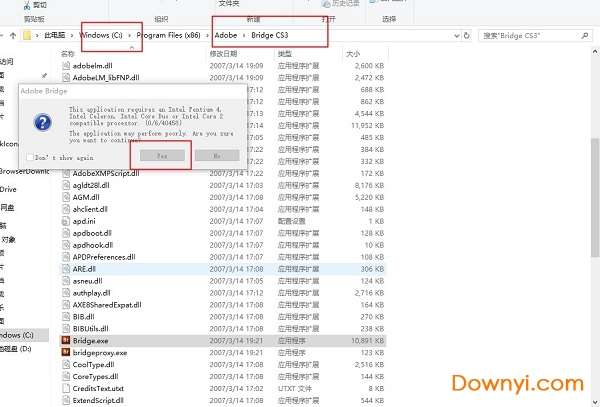The height and width of the screenshot is (407, 600).
Task: Click the up-arrow navigation icon
Action: coord(13,36)
